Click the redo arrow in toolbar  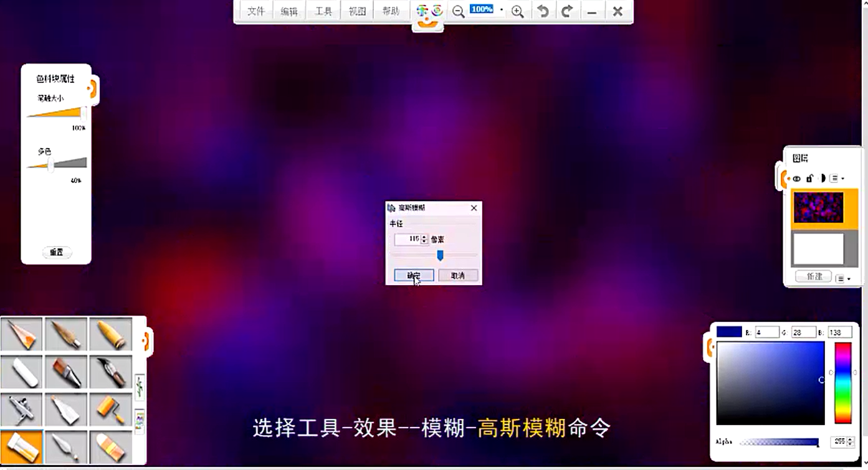pos(567,11)
